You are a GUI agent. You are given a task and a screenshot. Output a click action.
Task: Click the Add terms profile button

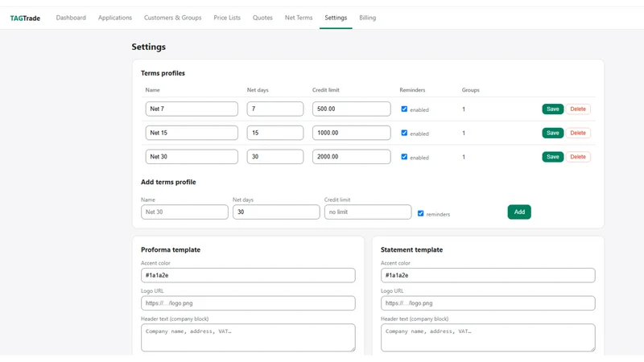click(x=519, y=212)
